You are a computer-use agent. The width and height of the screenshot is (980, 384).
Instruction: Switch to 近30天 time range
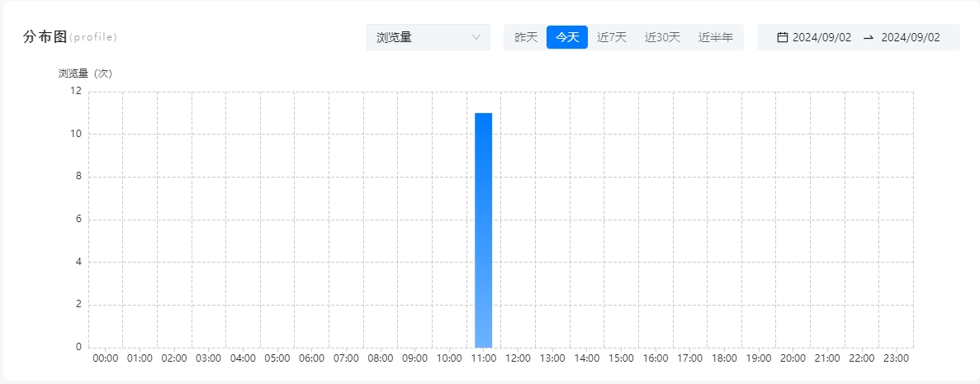pos(662,37)
